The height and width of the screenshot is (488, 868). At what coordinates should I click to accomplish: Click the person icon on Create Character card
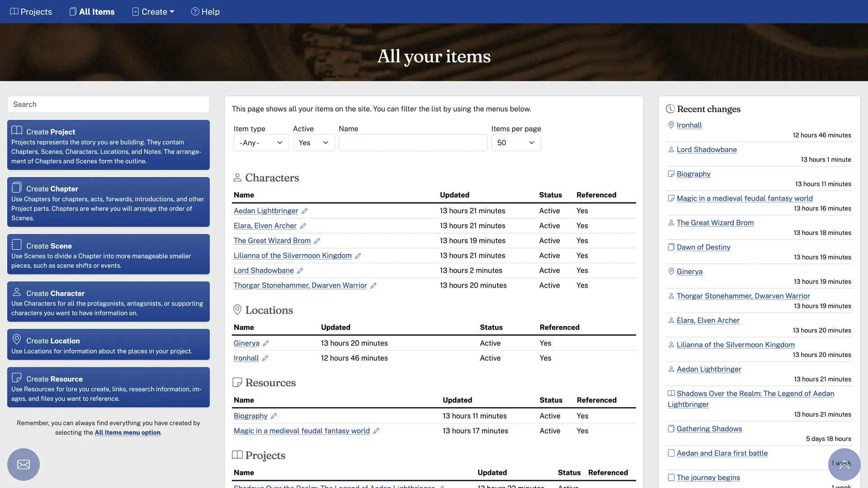[x=17, y=292]
